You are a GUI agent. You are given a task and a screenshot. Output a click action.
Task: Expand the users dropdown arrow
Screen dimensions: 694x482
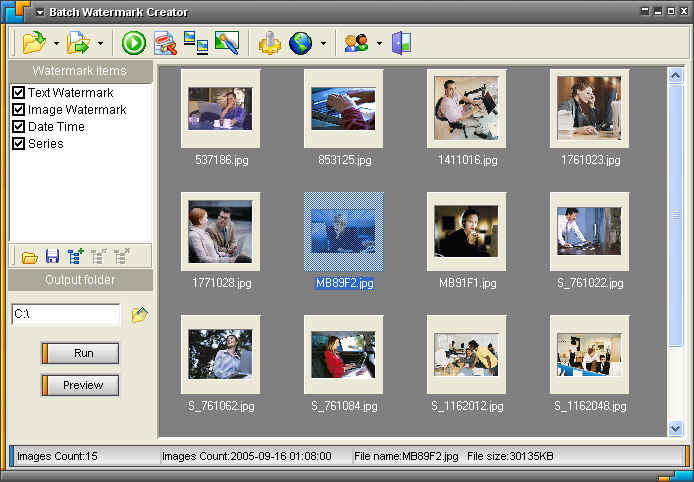click(379, 43)
